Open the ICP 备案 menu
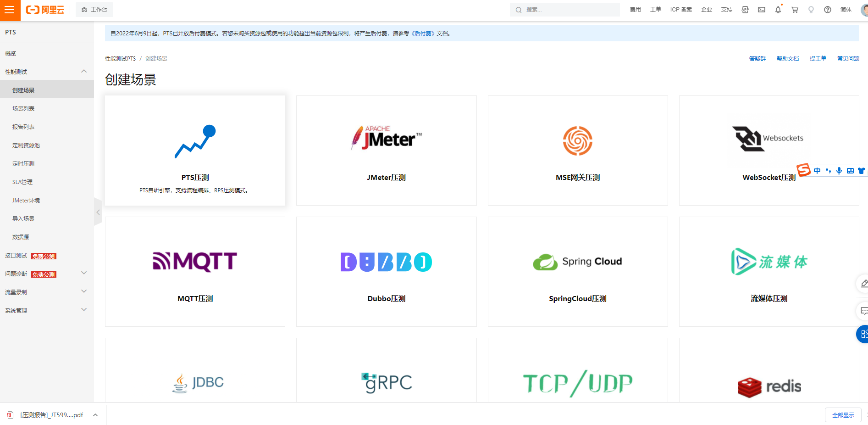Image resolution: width=868 pixels, height=425 pixels. click(x=681, y=10)
